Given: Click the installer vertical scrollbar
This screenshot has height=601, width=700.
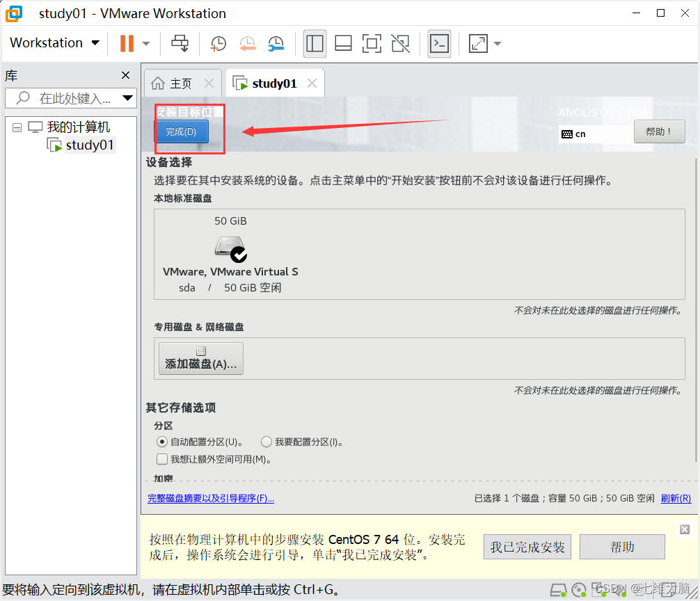Looking at the screenshot, I should pyautogui.click(x=696, y=310).
